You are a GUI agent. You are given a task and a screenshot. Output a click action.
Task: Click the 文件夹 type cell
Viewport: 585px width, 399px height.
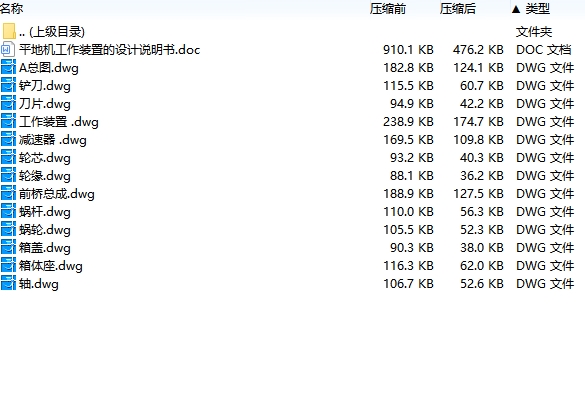point(534,32)
